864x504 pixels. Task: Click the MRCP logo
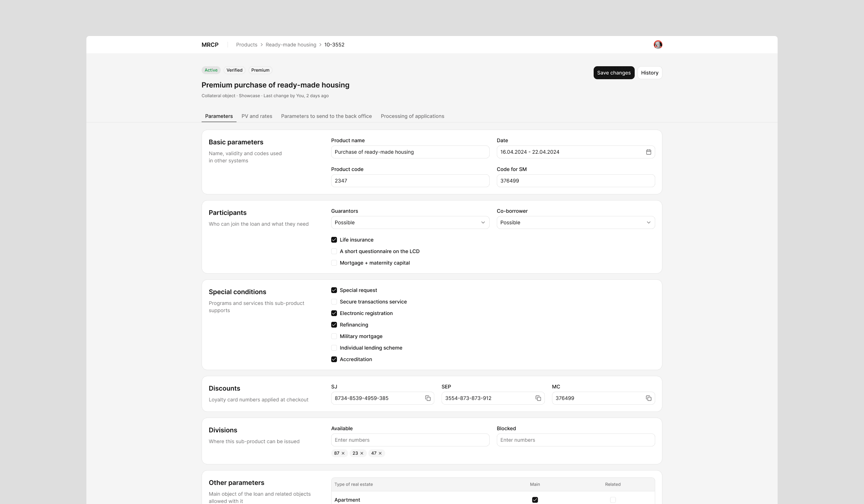tap(210, 45)
